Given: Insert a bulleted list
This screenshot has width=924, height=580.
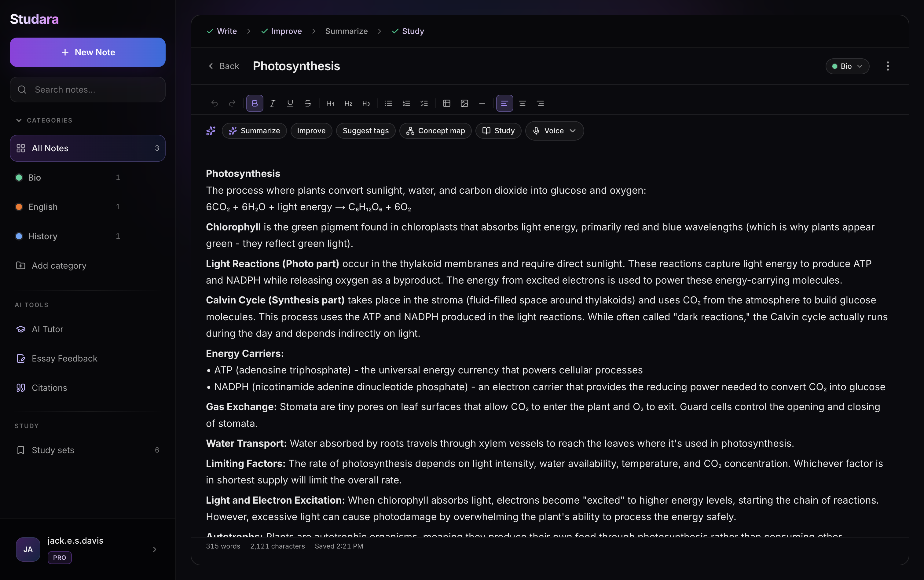Looking at the screenshot, I should 389,103.
